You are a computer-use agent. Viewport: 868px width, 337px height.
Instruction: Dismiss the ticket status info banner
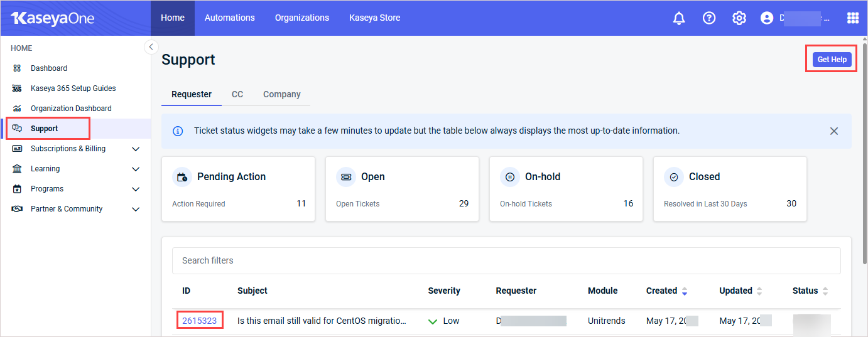click(x=834, y=131)
